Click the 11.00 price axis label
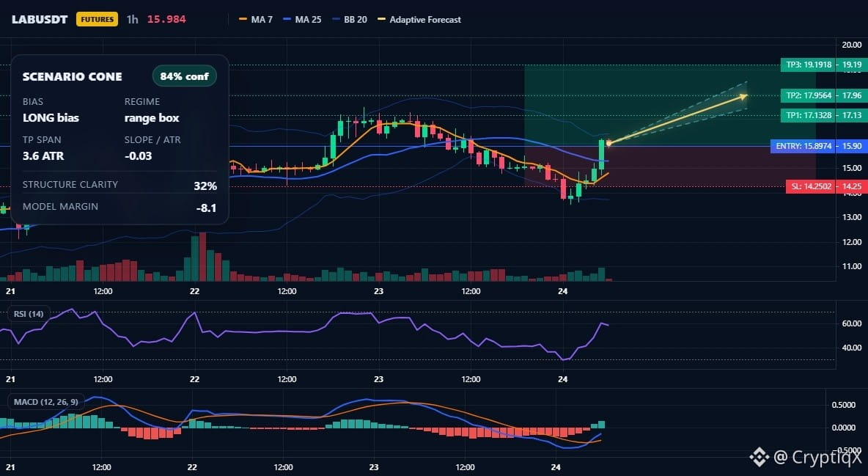 (x=851, y=266)
